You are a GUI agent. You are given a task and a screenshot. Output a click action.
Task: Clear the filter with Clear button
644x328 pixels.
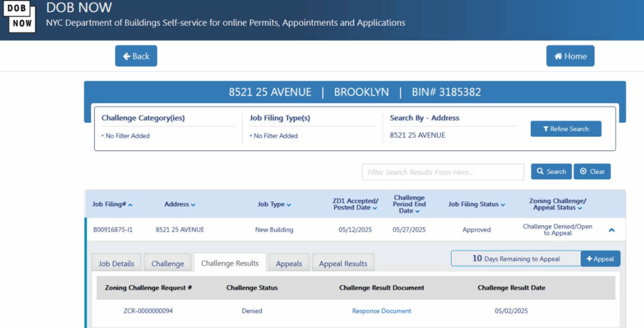[x=592, y=171]
